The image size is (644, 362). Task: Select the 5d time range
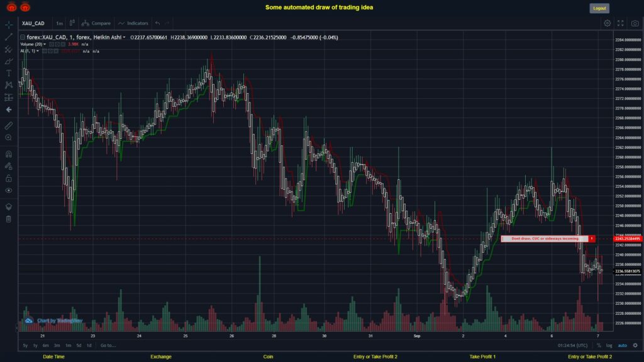coord(79,346)
